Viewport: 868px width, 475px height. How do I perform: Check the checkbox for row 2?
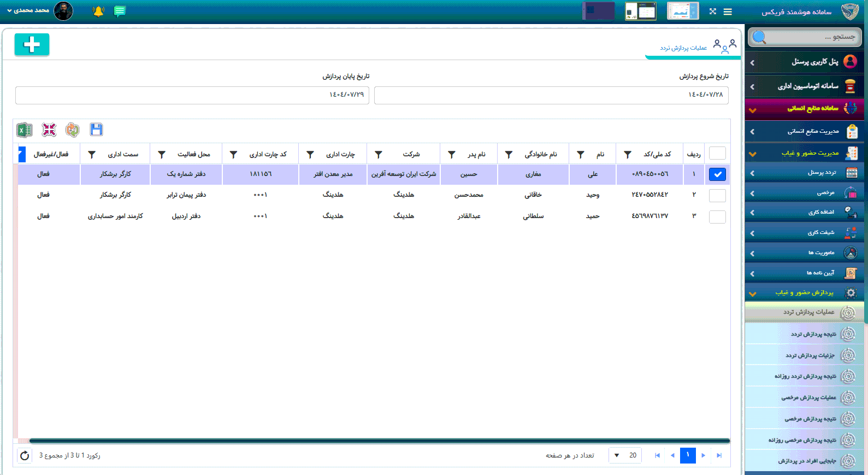(717, 195)
